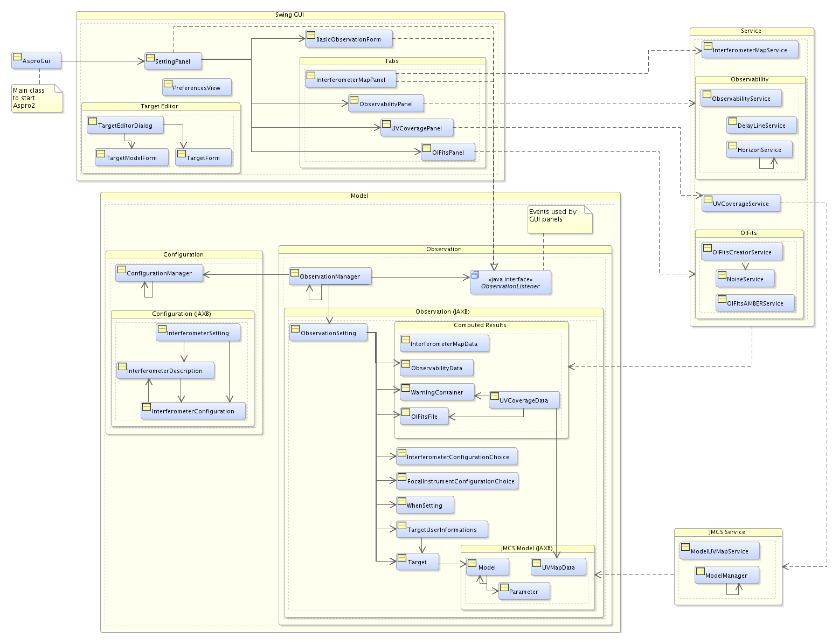Click the class icon next to ModelManager
This screenshot has width=839, height=644.
click(x=701, y=571)
